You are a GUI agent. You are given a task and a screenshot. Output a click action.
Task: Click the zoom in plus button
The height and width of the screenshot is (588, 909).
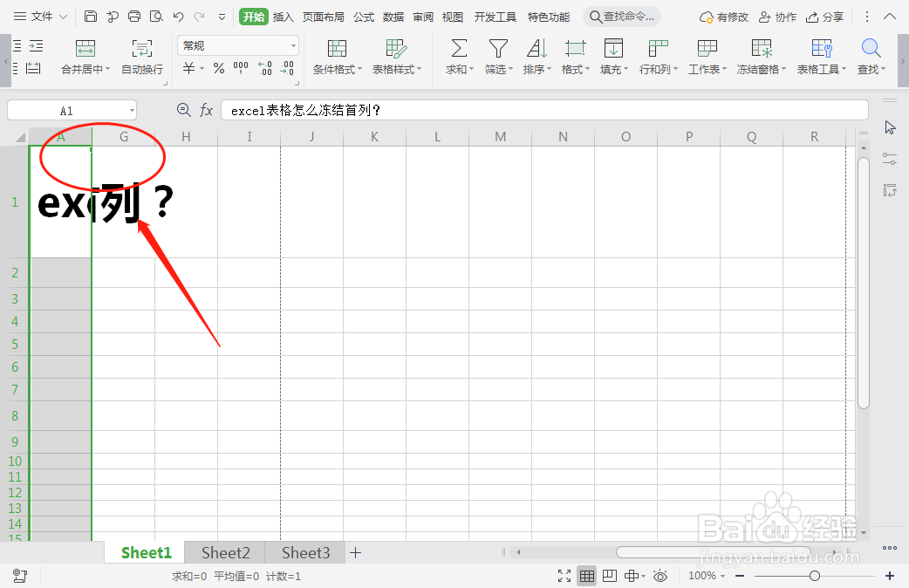pos(890,576)
